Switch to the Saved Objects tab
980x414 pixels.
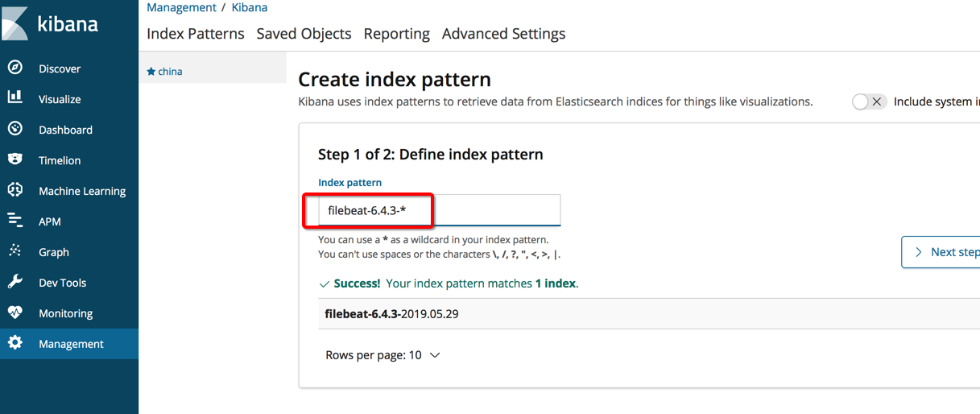coord(304,34)
